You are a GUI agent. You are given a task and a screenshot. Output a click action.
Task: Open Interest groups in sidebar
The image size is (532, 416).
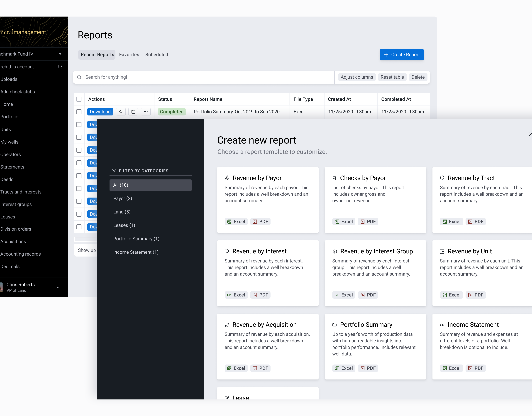(16, 204)
